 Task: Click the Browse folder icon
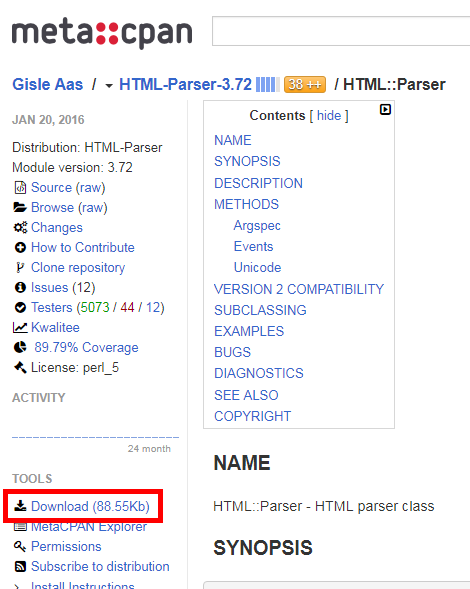coord(20,207)
